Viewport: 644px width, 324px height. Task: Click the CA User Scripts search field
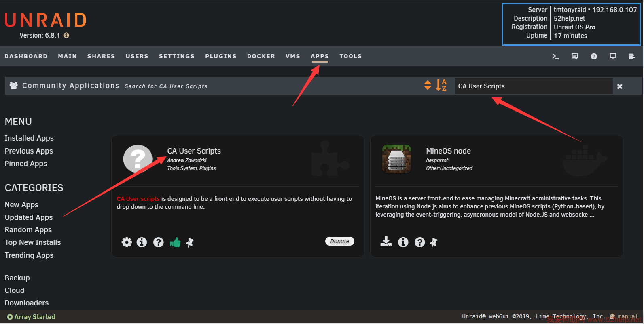click(533, 86)
